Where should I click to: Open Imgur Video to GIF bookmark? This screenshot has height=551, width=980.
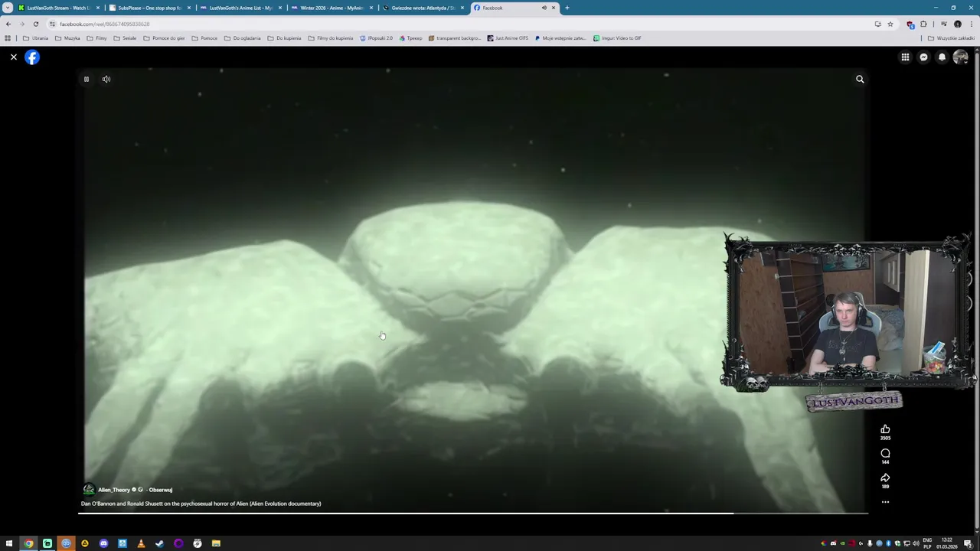pyautogui.click(x=617, y=37)
